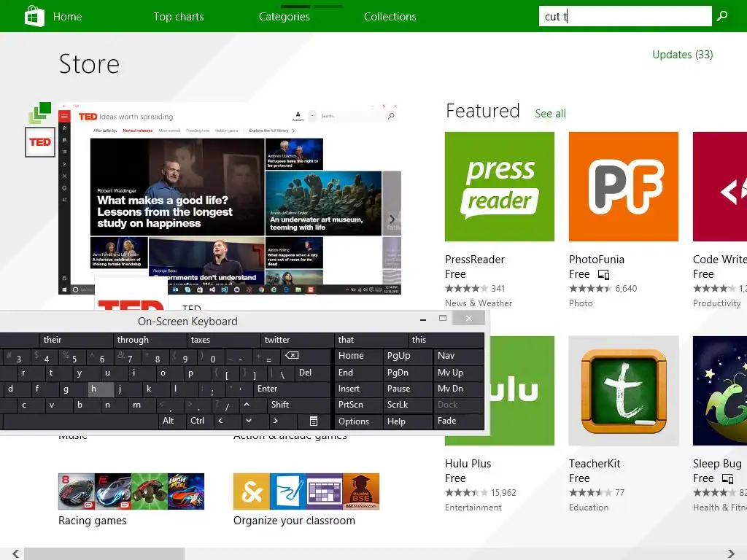Click the horizontal scrollbar right arrow
This screenshot has width=747, height=560.
(x=731, y=553)
